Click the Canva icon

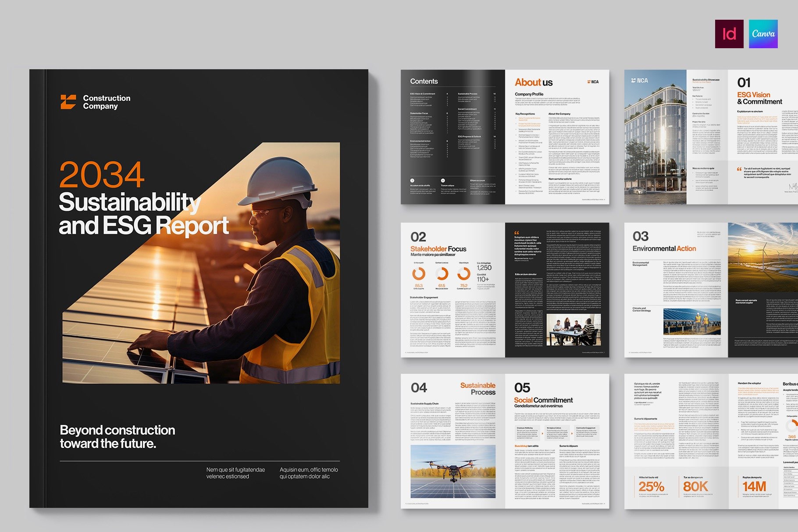click(x=763, y=34)
